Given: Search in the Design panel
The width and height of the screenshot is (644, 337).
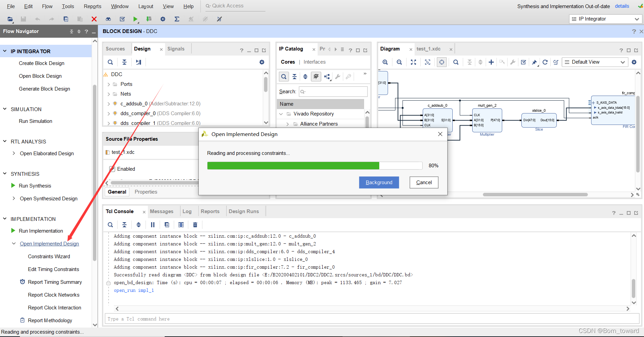Looking at the screenshot, I should [x=110, y=62].
